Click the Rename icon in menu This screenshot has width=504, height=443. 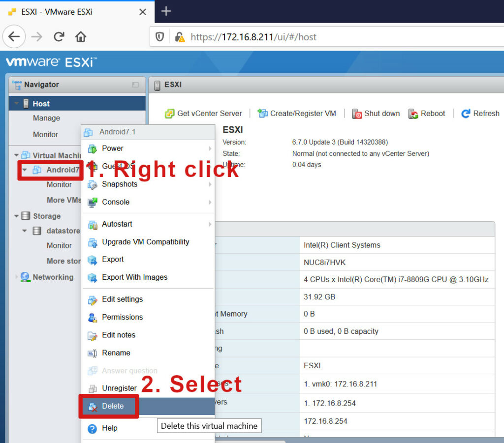92,353
